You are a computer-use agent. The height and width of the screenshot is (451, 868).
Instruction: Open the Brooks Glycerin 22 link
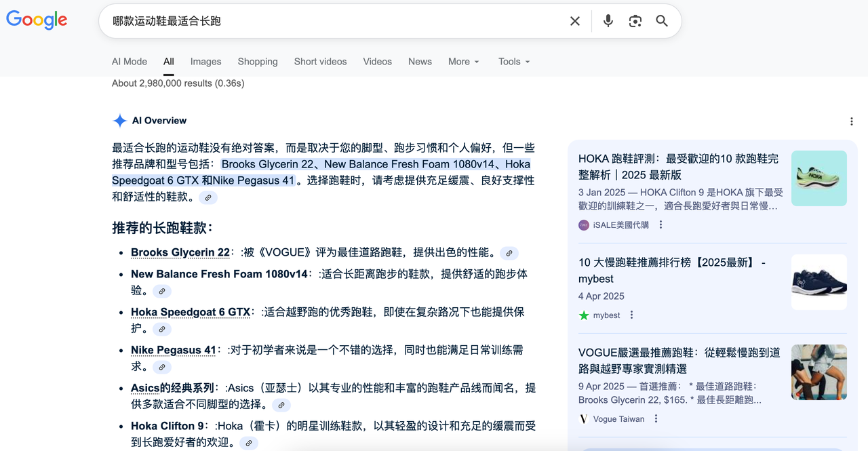pyautogui.click(x=179, y=252)
